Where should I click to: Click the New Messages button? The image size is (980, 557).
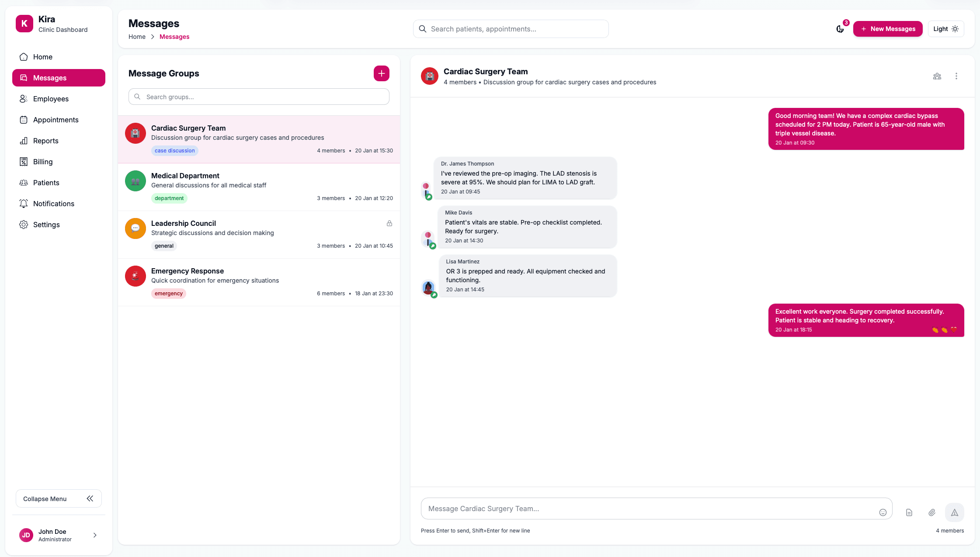tap(887, 29)
